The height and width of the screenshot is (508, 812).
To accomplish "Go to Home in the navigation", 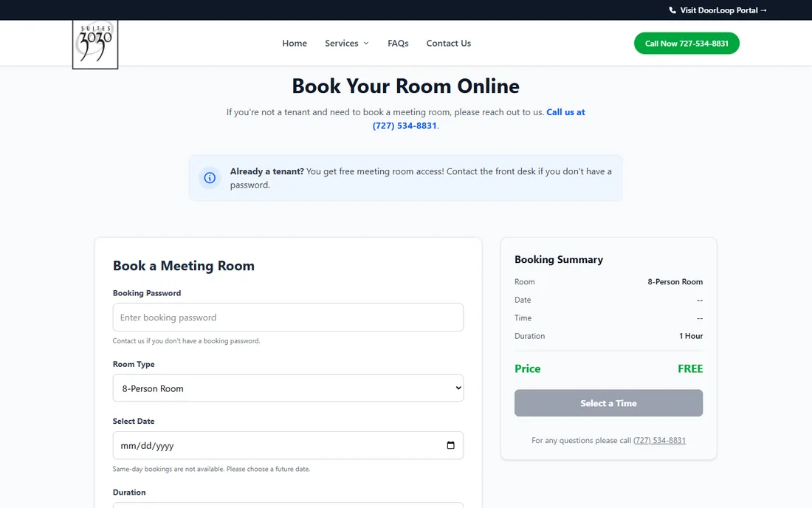I will [295, 44].
